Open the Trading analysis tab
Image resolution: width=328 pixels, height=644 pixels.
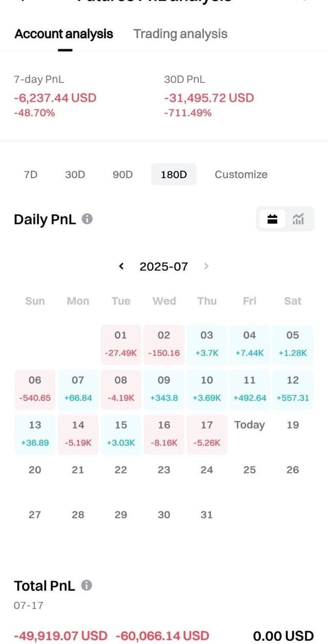coord(180,34)
